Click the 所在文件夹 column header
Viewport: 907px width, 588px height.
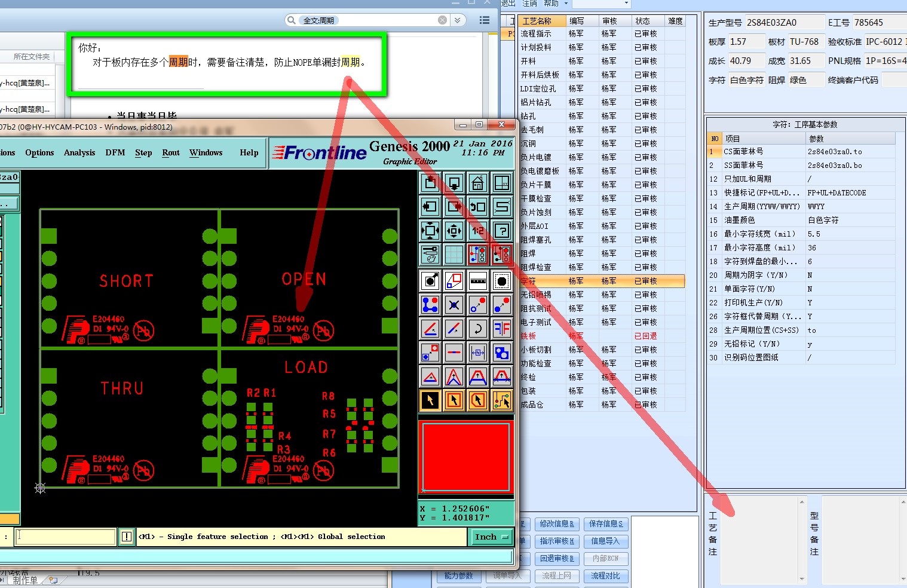(32, 57)
